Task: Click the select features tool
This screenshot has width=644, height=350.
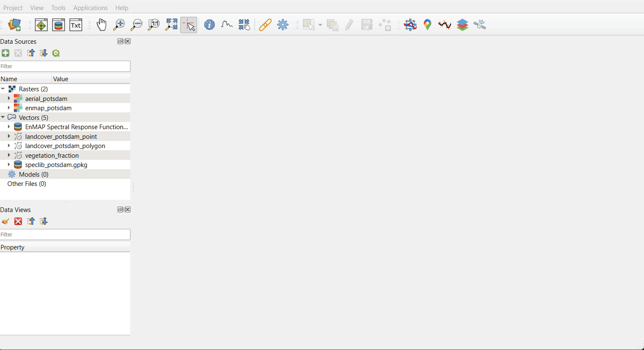Action: 309,25
